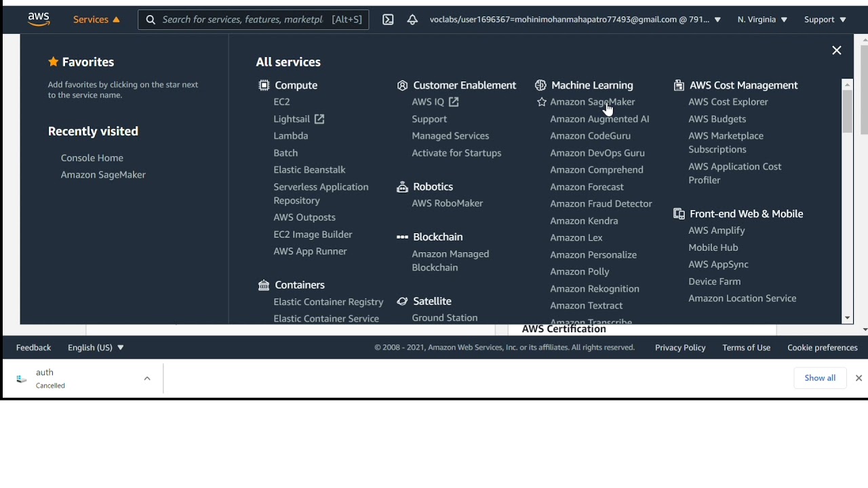Click Show all downloads button
The width and height of the screenshot is (868, 488).
[820, 378]
